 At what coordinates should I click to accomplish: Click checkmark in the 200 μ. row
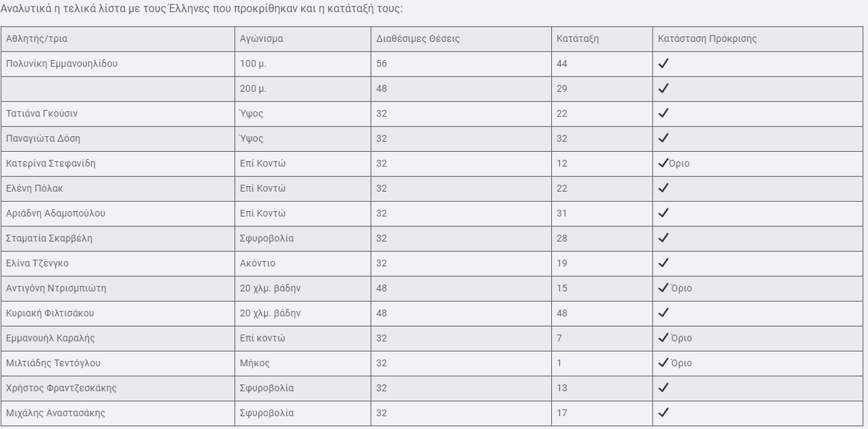click(663, 88)
